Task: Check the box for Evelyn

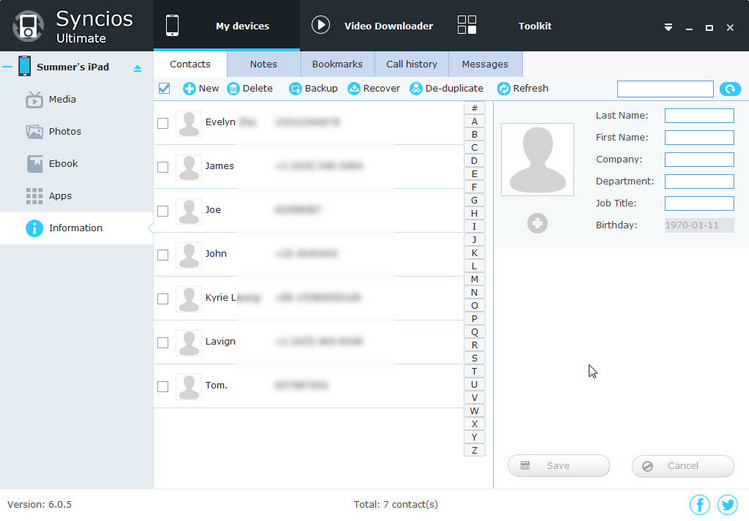Action: tap(163, 123)
